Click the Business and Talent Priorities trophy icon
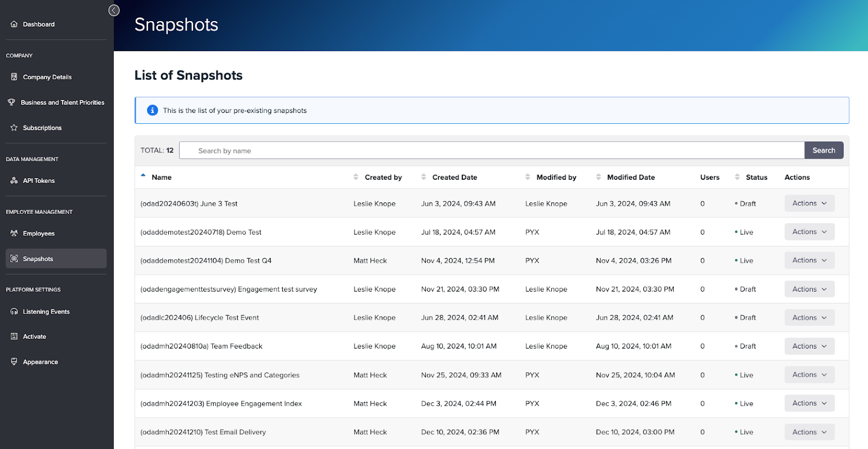 pyautogui.click(x=11, y=102)
